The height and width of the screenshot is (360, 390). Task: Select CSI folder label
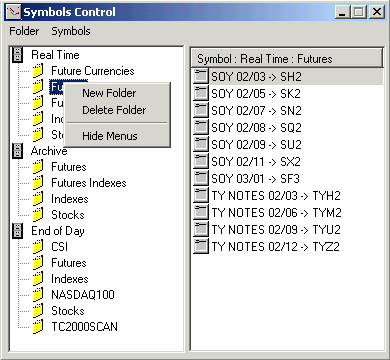[59, 247]
